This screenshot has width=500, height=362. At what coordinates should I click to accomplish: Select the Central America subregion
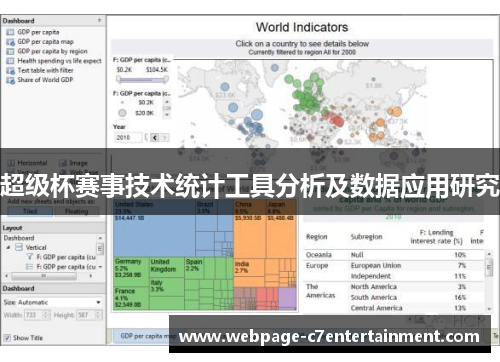pos(376,308)
